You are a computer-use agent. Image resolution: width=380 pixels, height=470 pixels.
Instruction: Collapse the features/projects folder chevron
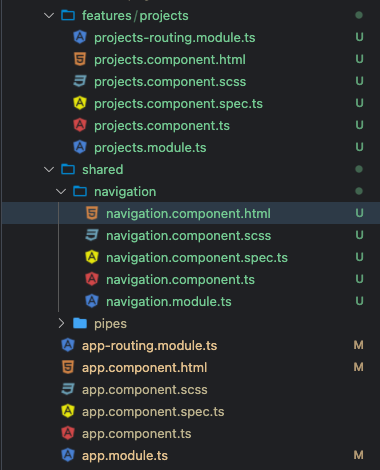(49, 16)
